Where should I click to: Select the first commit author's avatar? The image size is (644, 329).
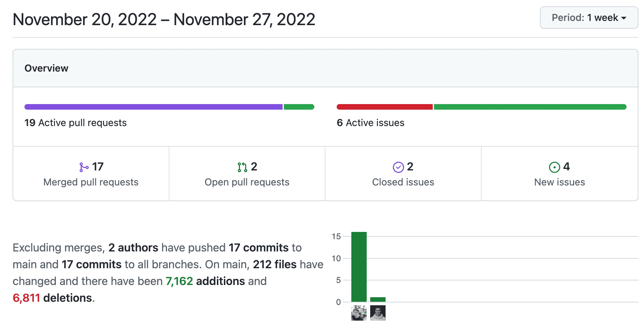(x=359, y=313)
